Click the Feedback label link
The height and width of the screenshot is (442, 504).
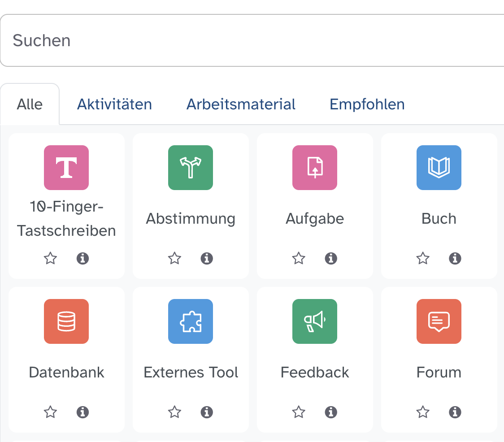(315, 373)
